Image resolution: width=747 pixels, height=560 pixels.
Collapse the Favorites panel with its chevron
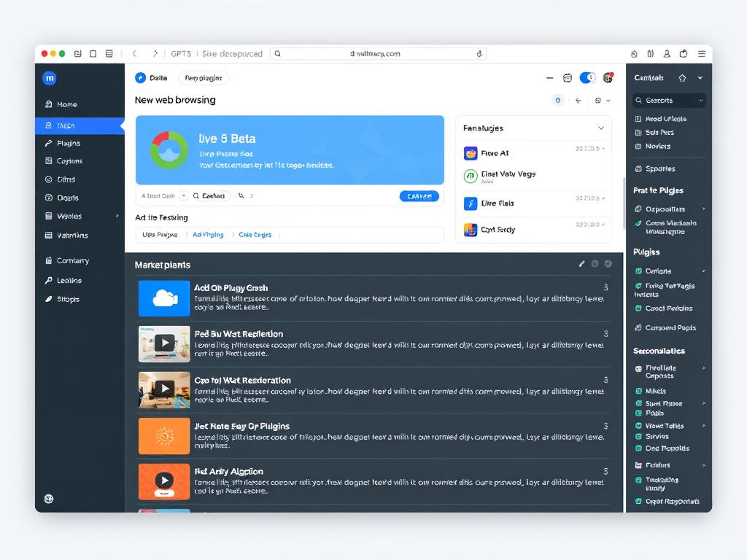(600, 128)
